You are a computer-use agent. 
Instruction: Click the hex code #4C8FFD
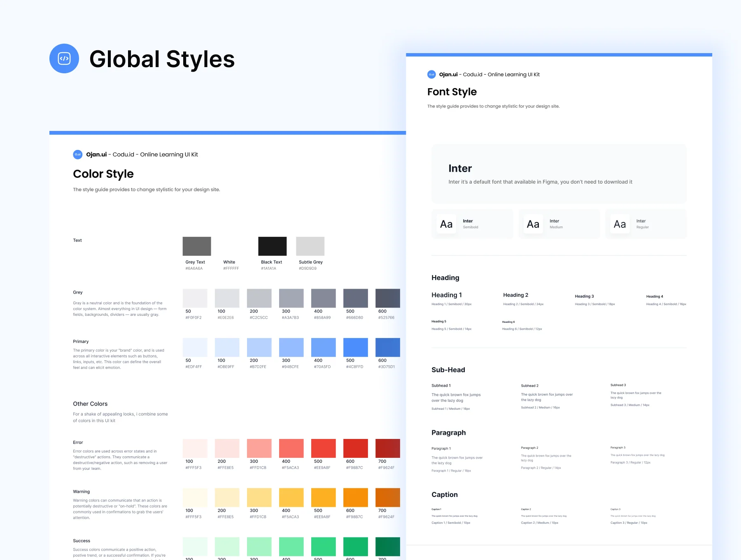355,367
